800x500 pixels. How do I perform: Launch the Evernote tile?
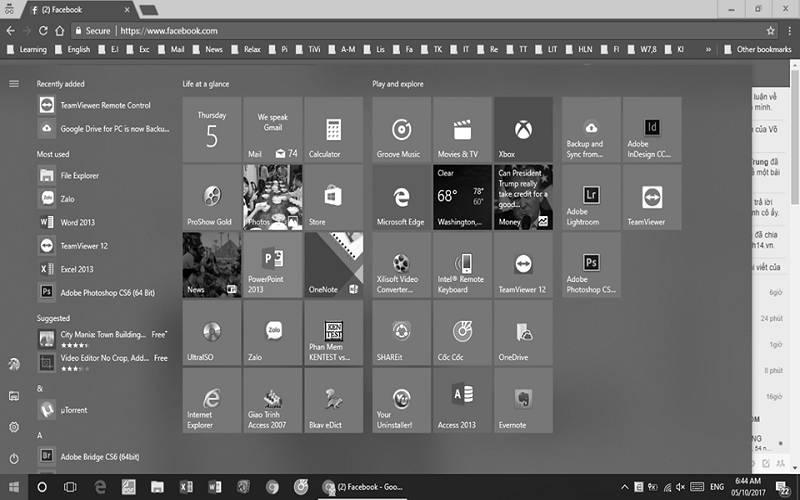click(522, 400)
